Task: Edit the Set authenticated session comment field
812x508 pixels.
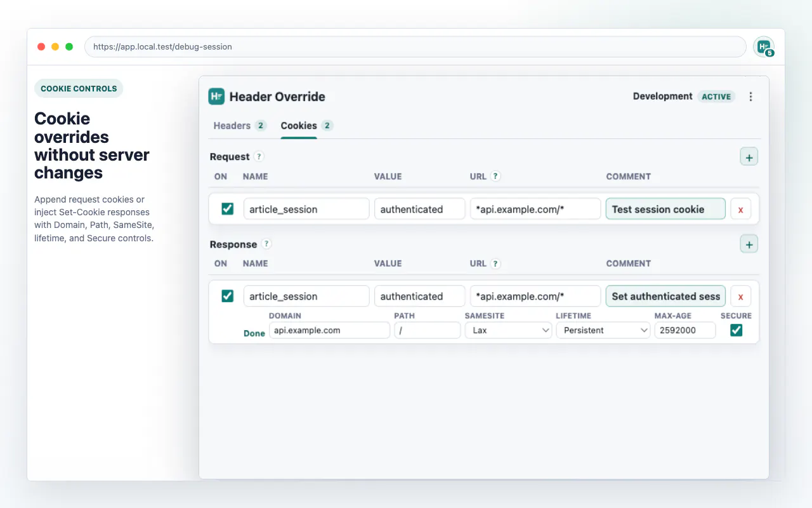Action: [x=665, y=296]
